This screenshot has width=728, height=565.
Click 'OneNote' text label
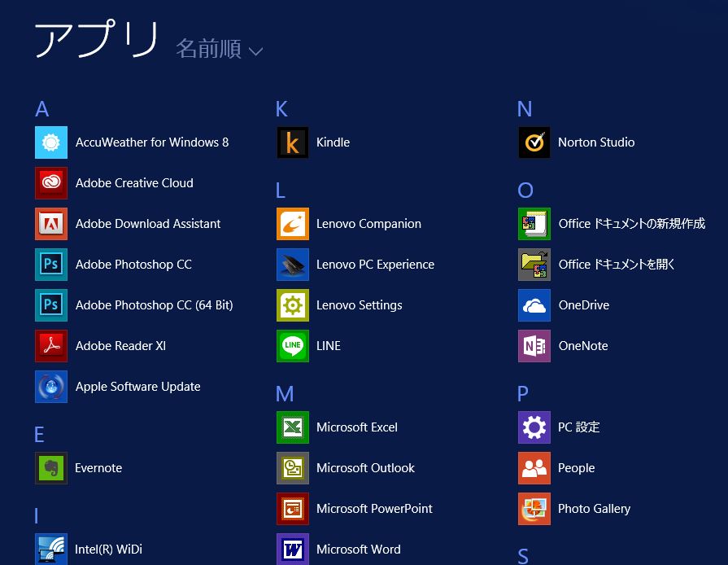click(583, 346)
